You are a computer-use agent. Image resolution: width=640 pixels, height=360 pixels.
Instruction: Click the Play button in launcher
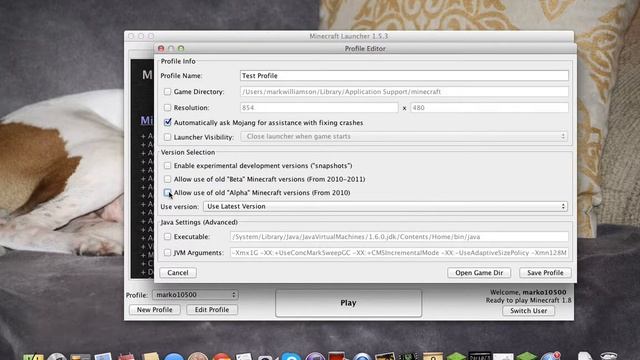point(348,303)
